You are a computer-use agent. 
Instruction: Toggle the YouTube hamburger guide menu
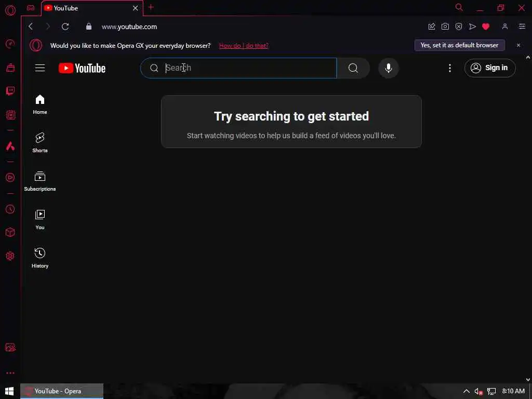pyautogui.click(x=40, y=68)
